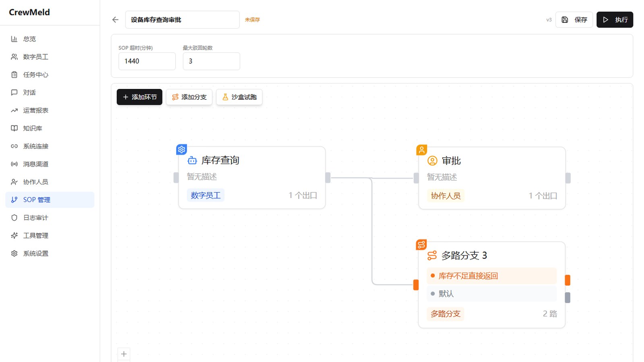Viewport: 644px width, 362px height.
Task: Click the 协作人员 tag on 审批 node
Action: tap(446, 196)
